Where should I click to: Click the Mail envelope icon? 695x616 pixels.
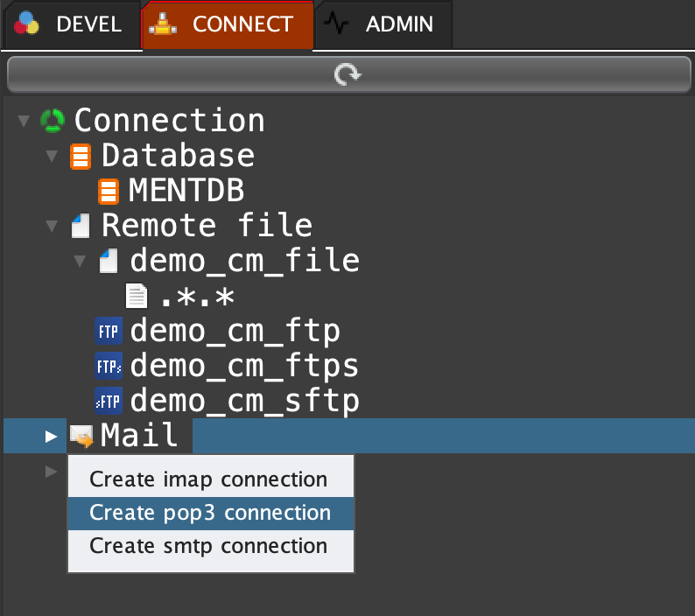point(81,436)
